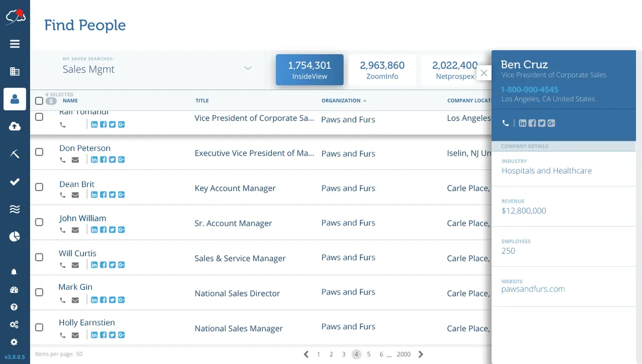The image size is (642, 364).
Task: Click 'Sales & Service Manager' title cell
Action: [240, 258]
